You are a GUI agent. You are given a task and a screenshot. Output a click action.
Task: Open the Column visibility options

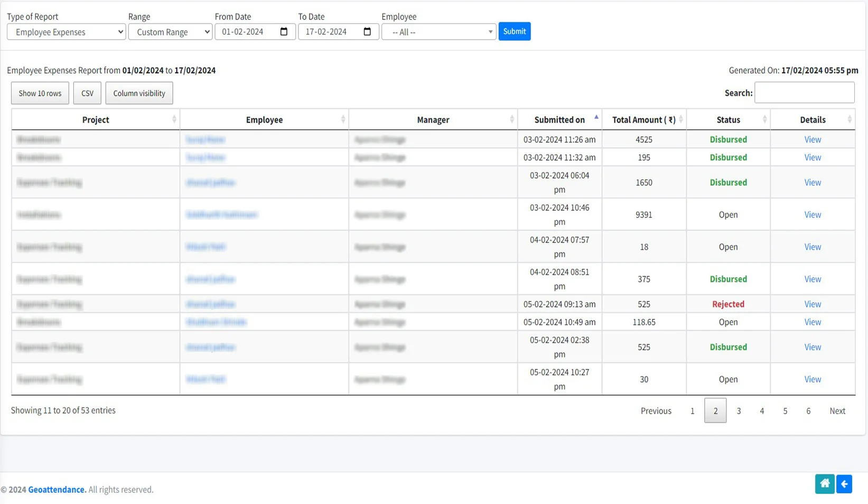[x=138, y=93]
